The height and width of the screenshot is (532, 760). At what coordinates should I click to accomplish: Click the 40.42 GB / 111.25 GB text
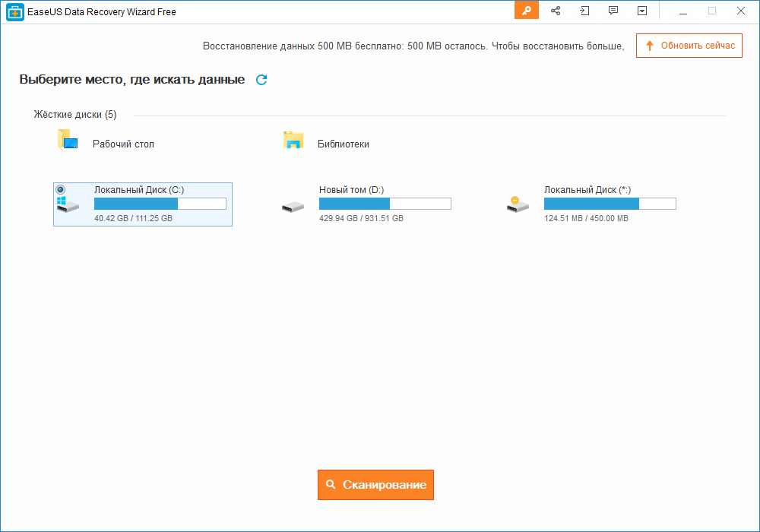tap(133, 219)
